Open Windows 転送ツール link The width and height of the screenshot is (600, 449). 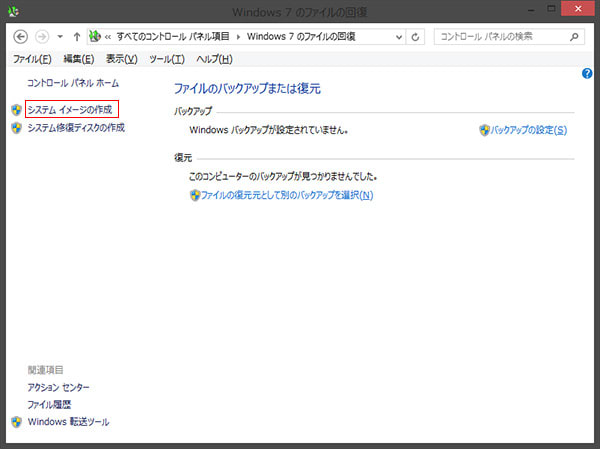pos(68,422)
